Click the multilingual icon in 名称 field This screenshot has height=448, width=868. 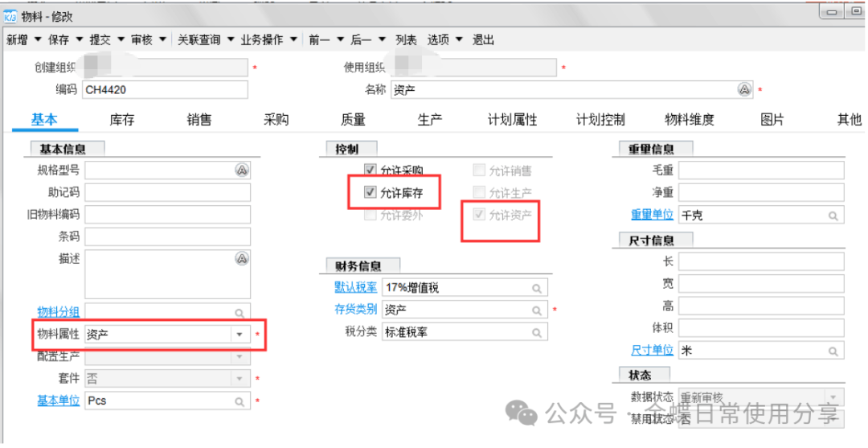coord(744,89)
